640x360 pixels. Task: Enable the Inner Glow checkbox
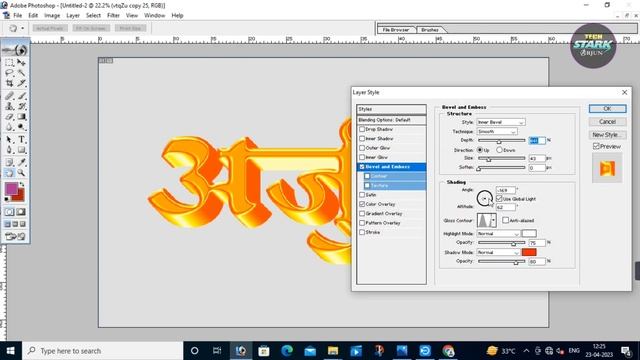[x=362, y=157]
